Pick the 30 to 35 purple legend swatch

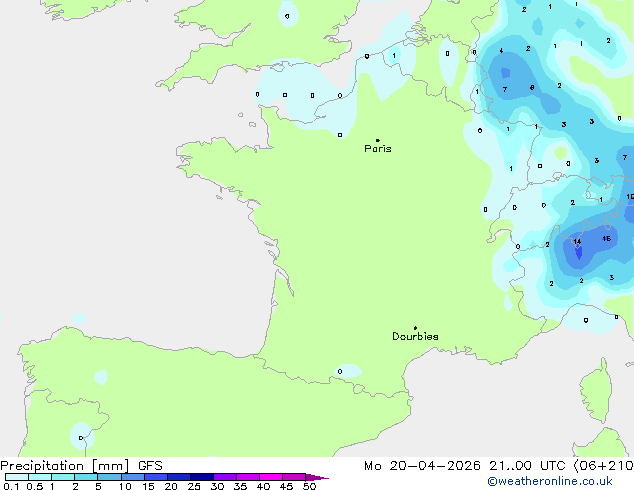point(225,477)
